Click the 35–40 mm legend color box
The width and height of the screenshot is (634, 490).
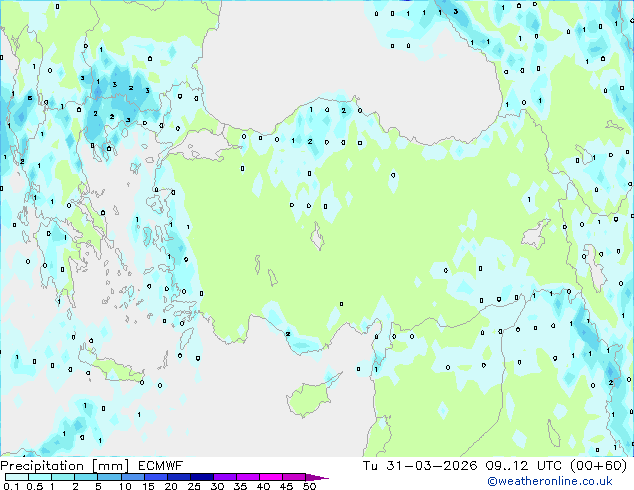coord(247,477)
